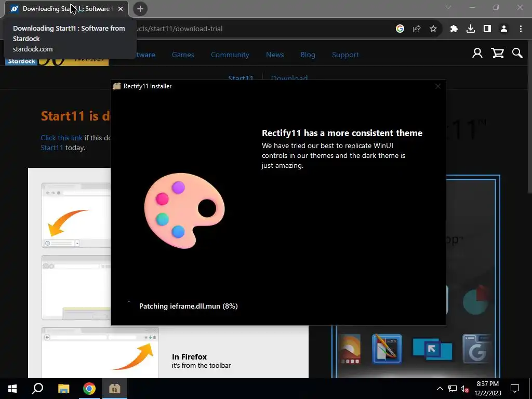532x399 pixels.
Task: Click the Rectify11 Installer title bar icon
Action: pyautogui.click(x=117, y=86)
